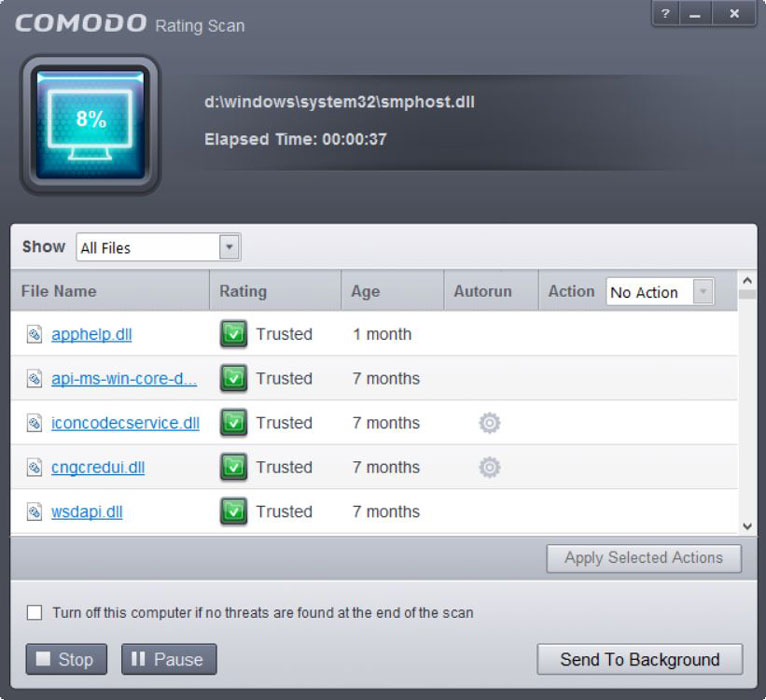Click the file icon beside wsdapi.dll
Viewport: 766px width, 700px height.
tap(34, 512)
